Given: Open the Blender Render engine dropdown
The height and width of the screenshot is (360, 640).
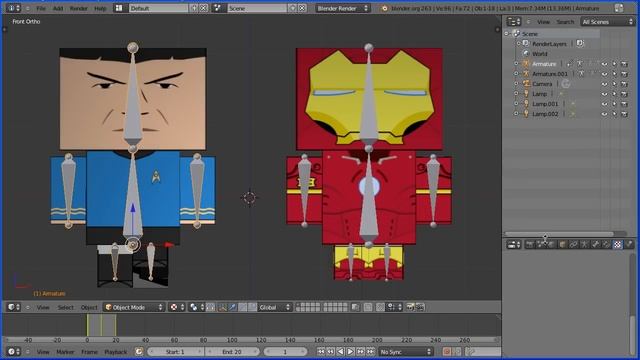Looking at the screenshot, I should point(342,8).
